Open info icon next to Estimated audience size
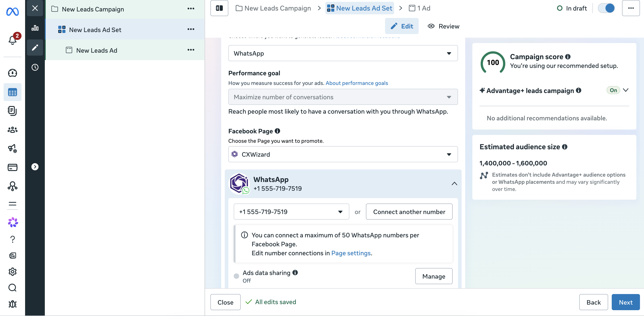The width and height of the screenshot is (644, 316). [564, 147]
